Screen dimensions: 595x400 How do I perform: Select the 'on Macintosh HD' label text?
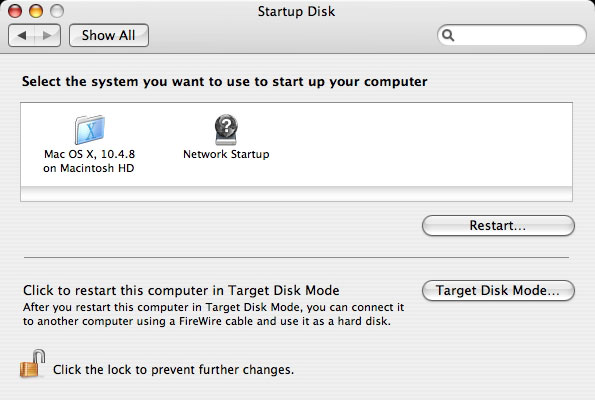point(88,168)
